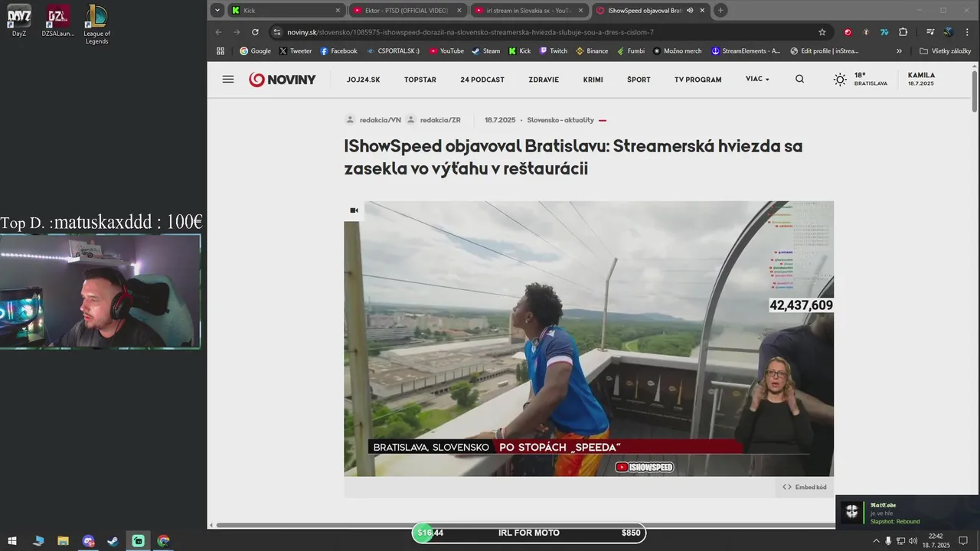Image resolution: width=980 pixels, height=551 pixels.
Task: Open the Bratislava weather widget
Action: pos(861,80)
